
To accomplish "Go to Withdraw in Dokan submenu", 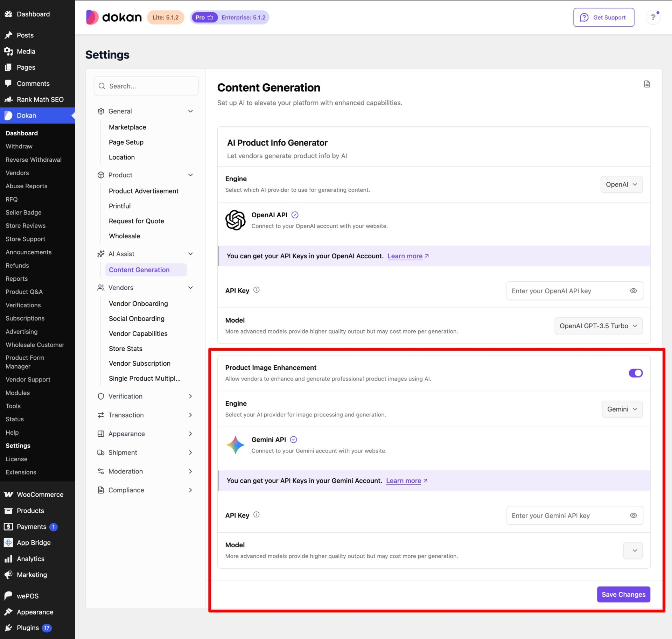I will 19,146.
